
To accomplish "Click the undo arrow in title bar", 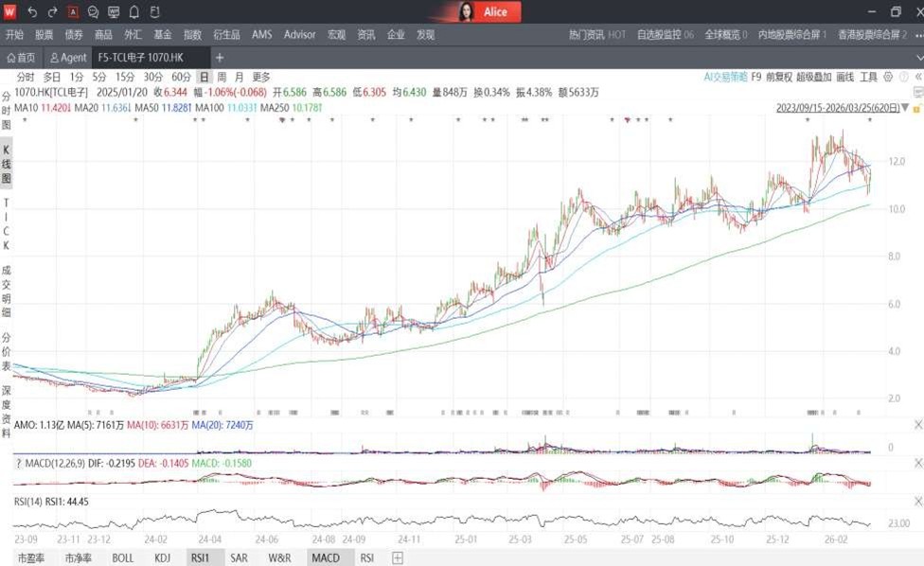I will coord(32,12).
